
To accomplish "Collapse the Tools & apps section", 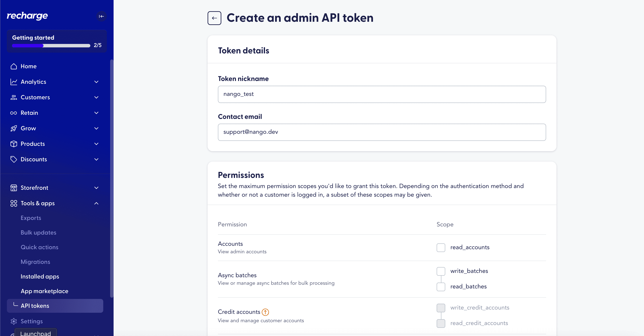I will 96,203.
